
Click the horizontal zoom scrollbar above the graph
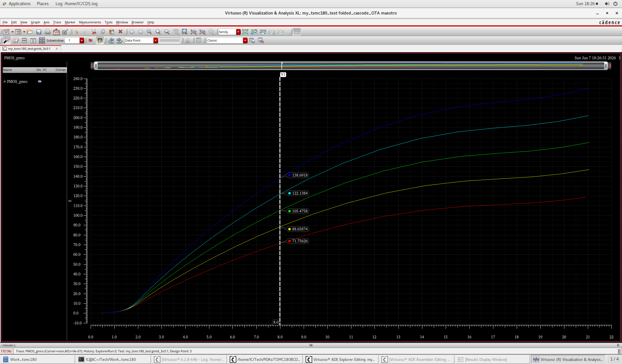tap(351, 66)
